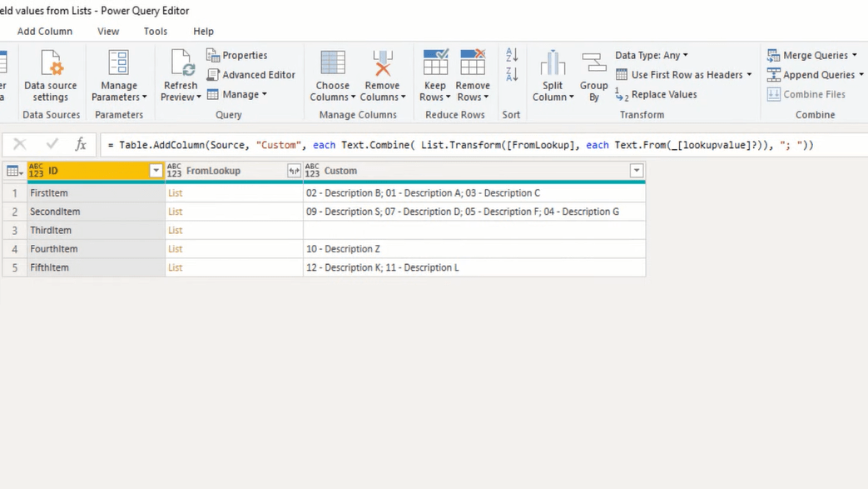Open the Group By dialog
This screenshot has width=868, height=489.
(593, 76)
